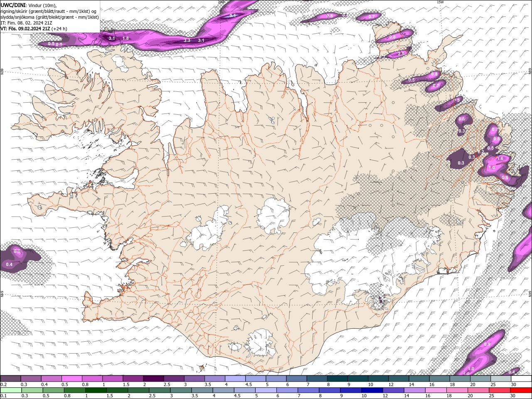Pick the 0.5 green swatch in the lower scale

point(54,390)
